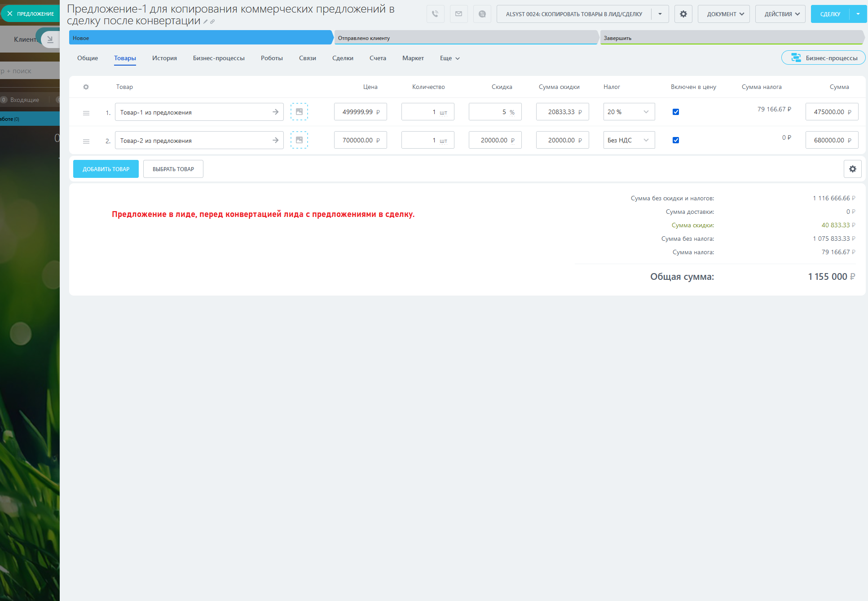Click gear icon right of Выбрать товар
Screen dimensions: 868x601
[x=852, y=169]
